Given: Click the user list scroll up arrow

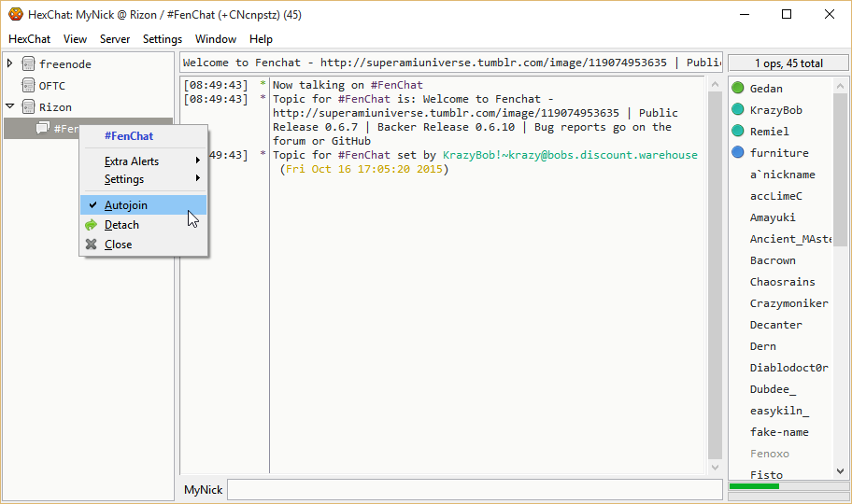Looking at the screenshot, I should click(x=840, y=86).
